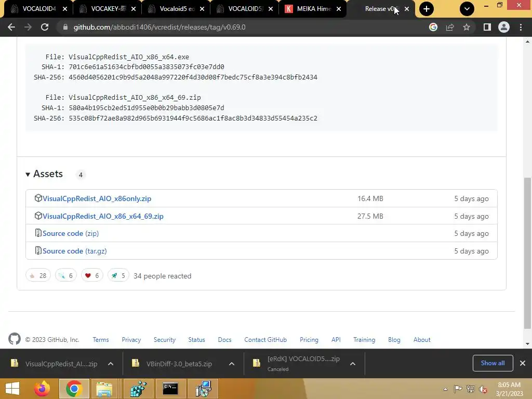Select the Release v0 tab
This screenshot has width=532, height=399.
380,9
